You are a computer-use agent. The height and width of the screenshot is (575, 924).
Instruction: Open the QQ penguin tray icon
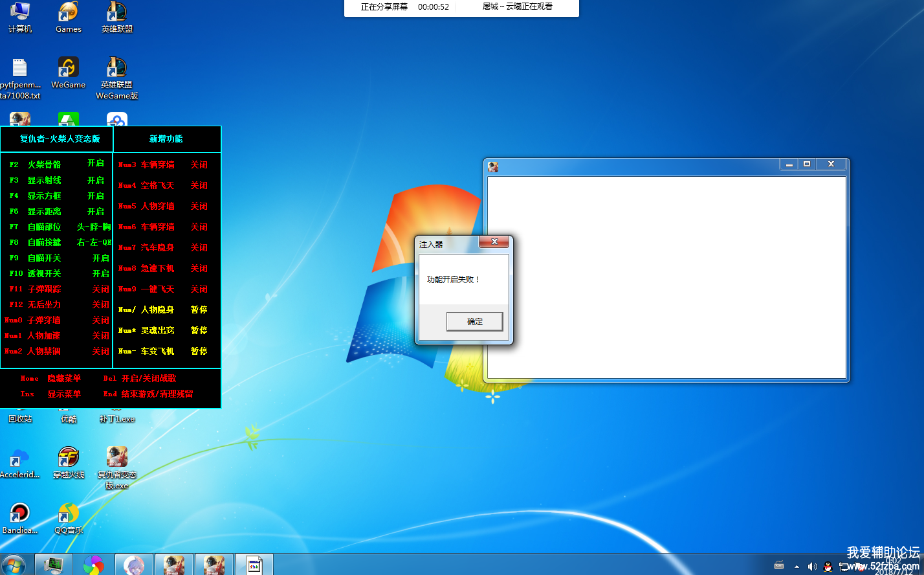[x=828, y=567]
